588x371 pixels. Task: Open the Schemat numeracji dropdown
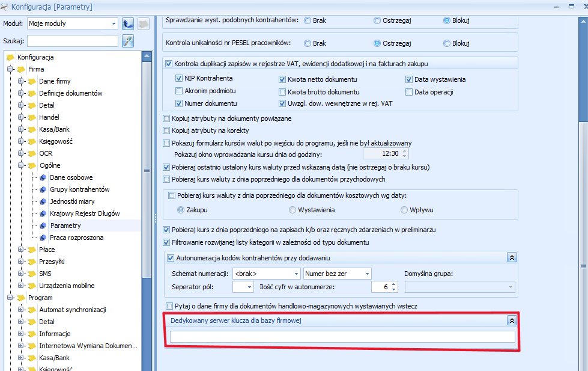click(296, 274)
